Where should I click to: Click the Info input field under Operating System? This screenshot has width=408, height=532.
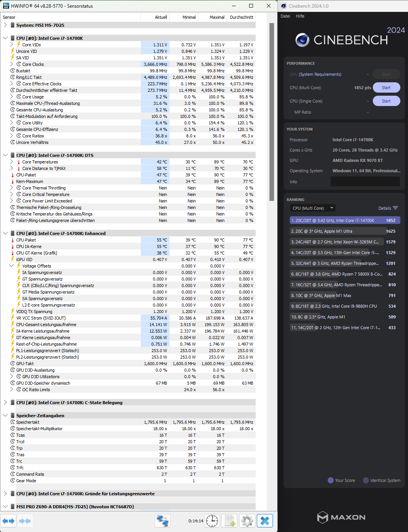tap(365, 181)
